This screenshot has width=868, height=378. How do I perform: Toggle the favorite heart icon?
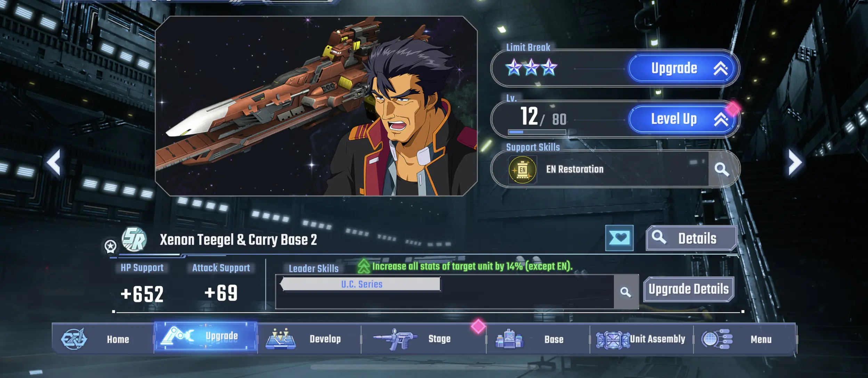[619, 238]
